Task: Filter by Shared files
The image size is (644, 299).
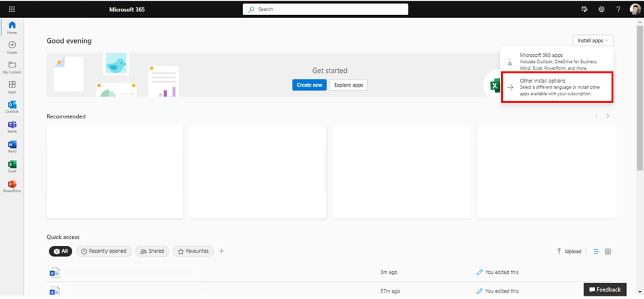Action: point(152,251)
